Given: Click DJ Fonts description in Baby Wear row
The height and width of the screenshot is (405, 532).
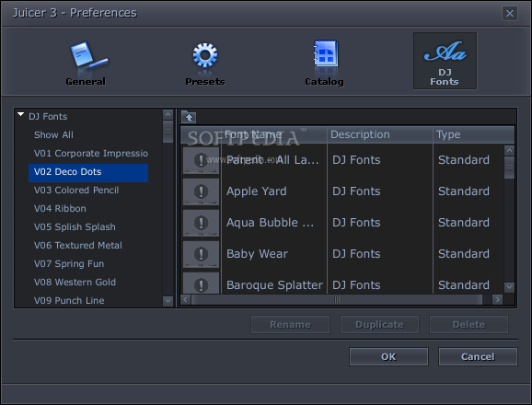Looking at the screenshot, I should click(356, 254).
